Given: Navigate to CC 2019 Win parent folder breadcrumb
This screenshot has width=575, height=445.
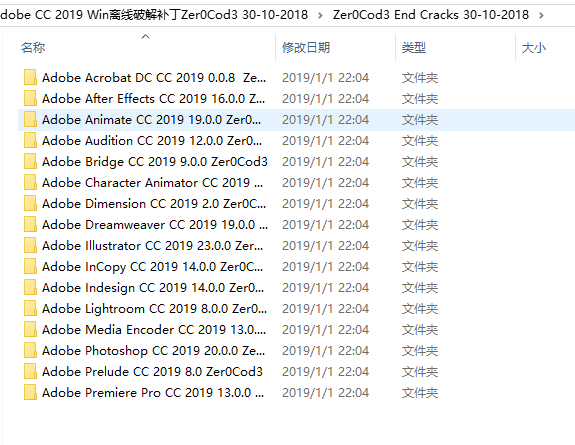Looking at the screenshot, I should point(154,15).
